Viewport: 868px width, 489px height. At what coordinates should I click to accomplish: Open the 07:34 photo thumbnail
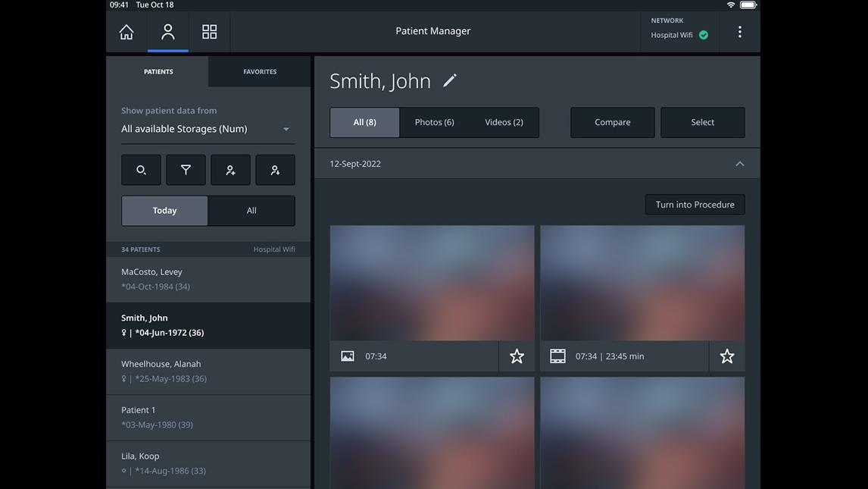(432, 283)
